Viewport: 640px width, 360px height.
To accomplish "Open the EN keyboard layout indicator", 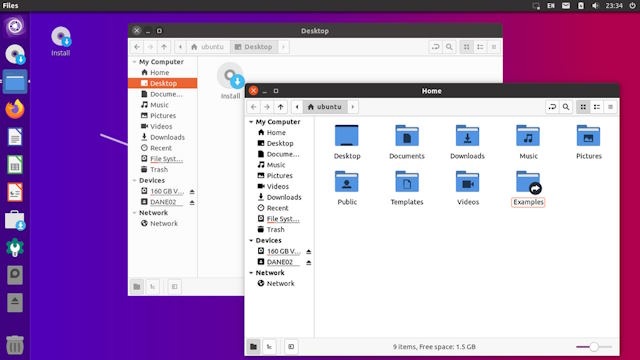I will (x=551, y=6).
